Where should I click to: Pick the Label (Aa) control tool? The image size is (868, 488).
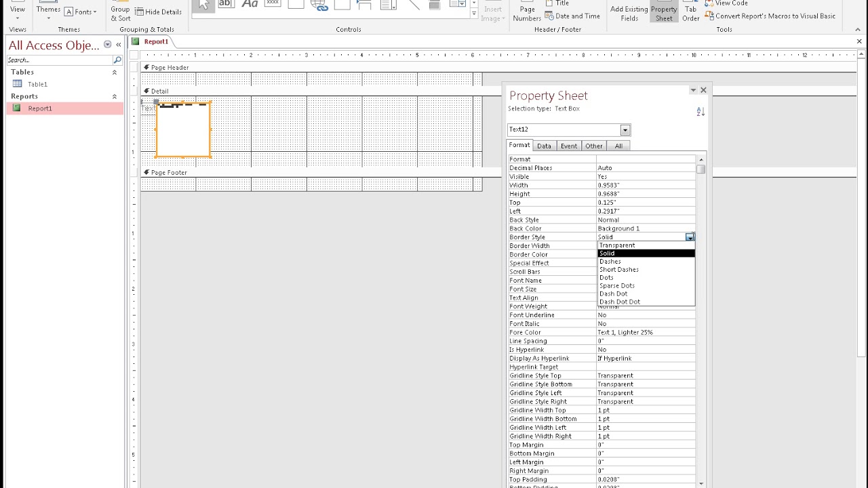(250, 4)
